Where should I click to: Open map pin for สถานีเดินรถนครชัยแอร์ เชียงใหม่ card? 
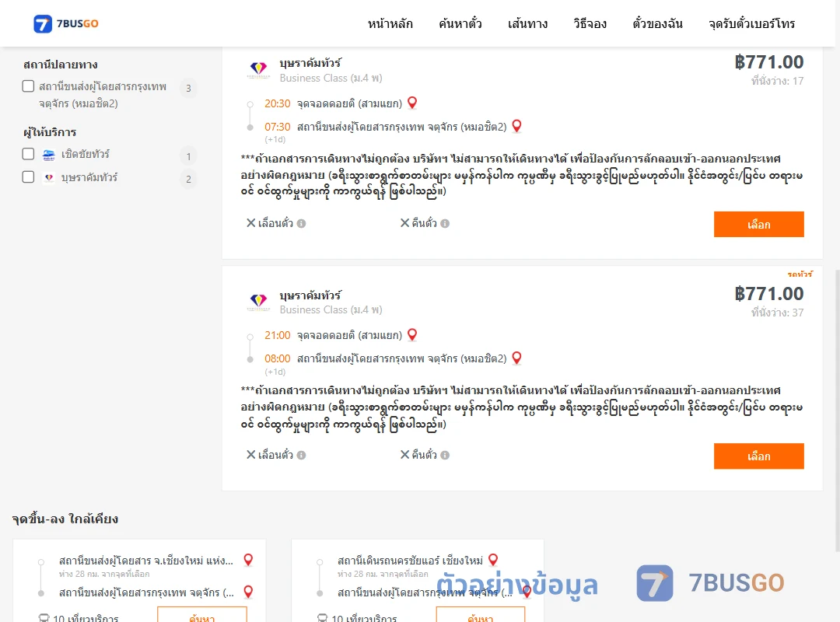493,560
